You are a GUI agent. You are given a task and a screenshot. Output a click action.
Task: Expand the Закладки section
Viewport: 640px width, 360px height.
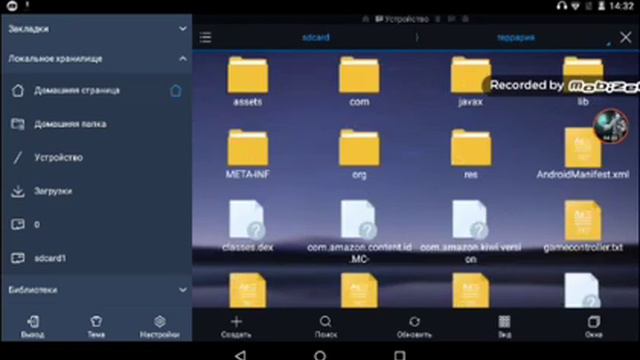point(97,29)
